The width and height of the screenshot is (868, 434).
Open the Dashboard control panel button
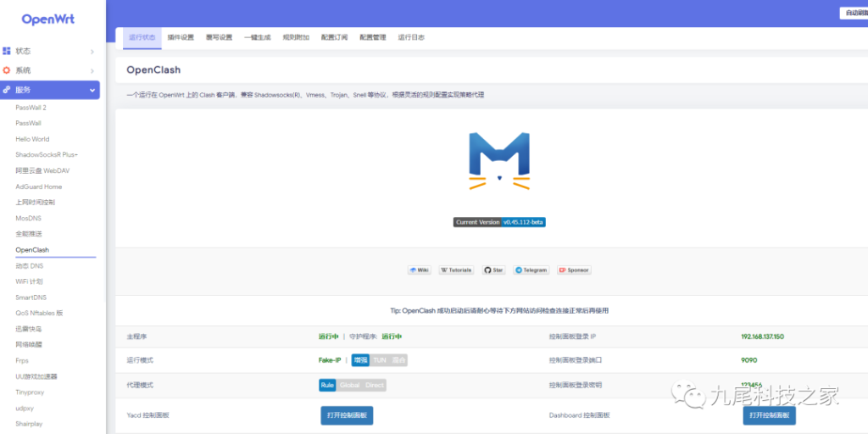point(769,415)
